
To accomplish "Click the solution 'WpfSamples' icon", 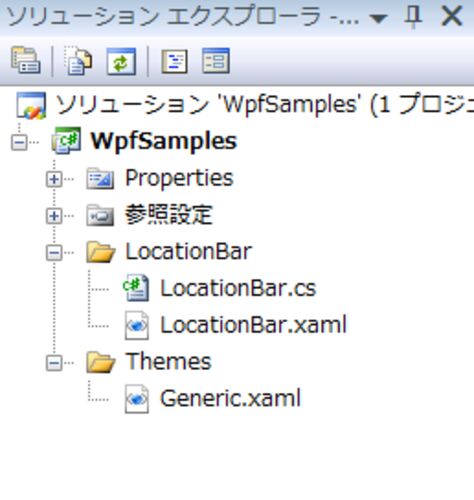I will click(x=31, y=105).
